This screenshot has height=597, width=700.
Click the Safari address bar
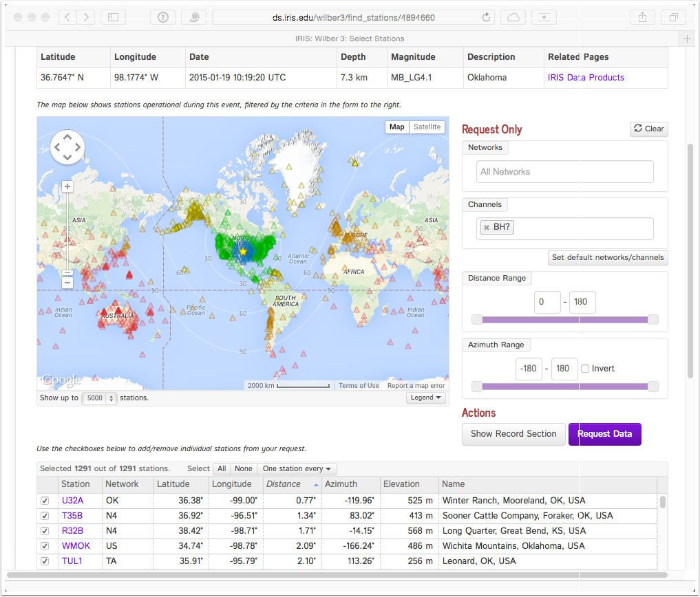coord(352,17)
